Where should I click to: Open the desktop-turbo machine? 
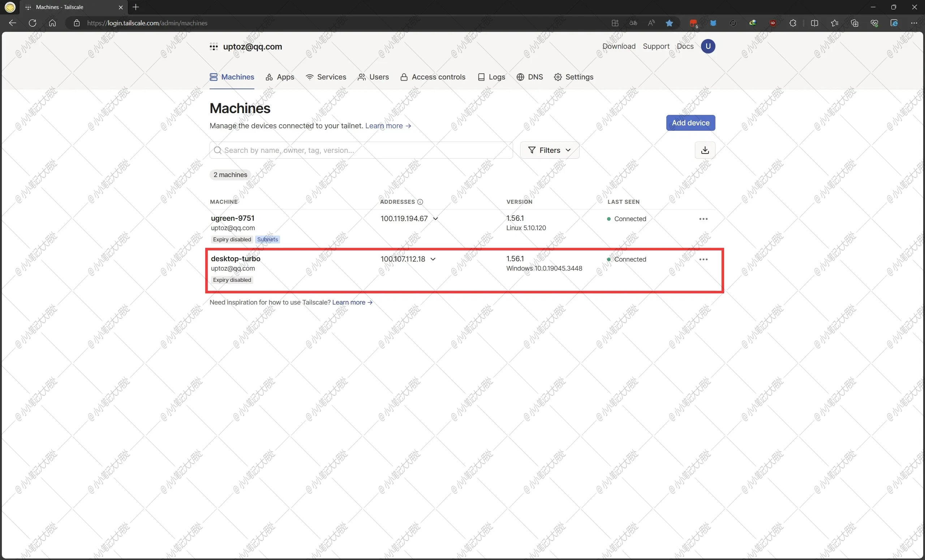pos(235,259)
